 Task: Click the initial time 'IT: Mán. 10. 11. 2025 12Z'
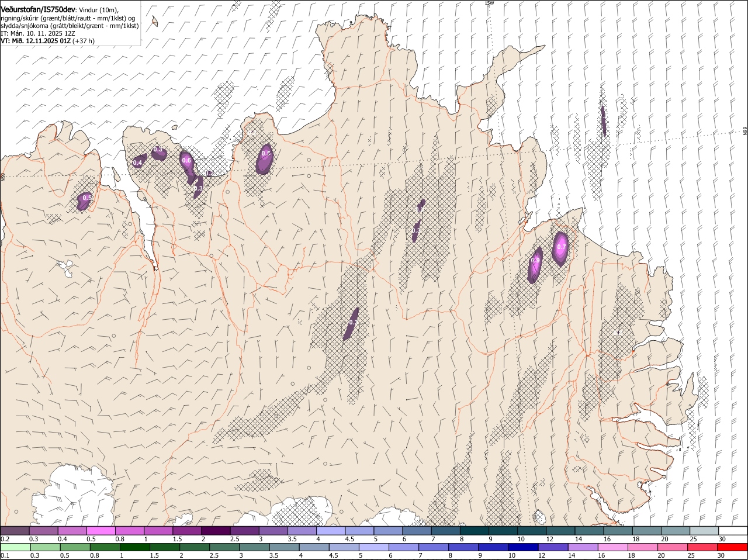[x=37, y=33]
